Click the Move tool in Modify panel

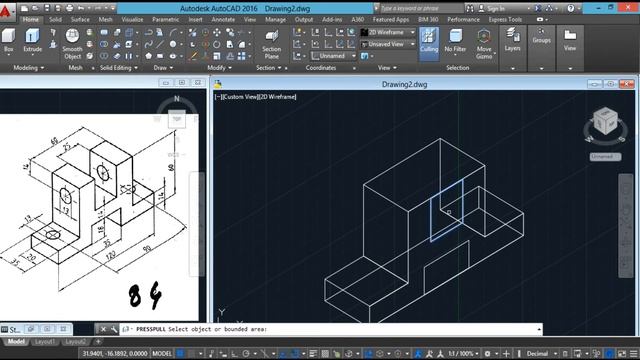click(217, 33)
